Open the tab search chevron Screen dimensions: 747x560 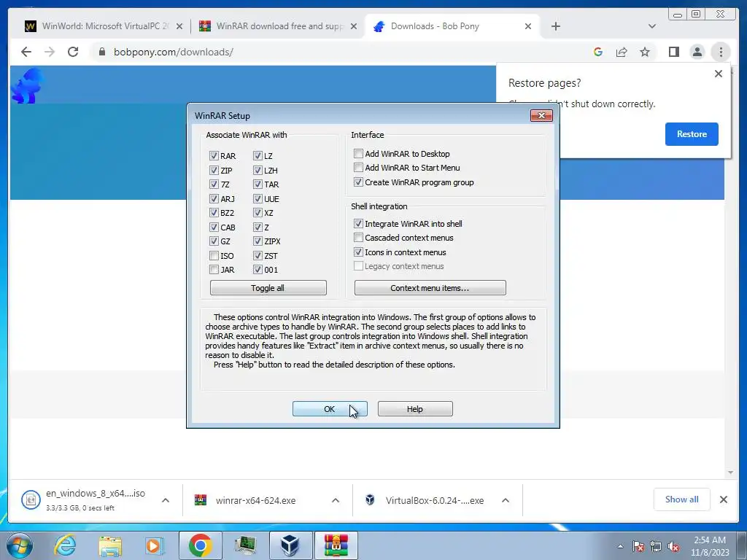(x=652, y=26)
